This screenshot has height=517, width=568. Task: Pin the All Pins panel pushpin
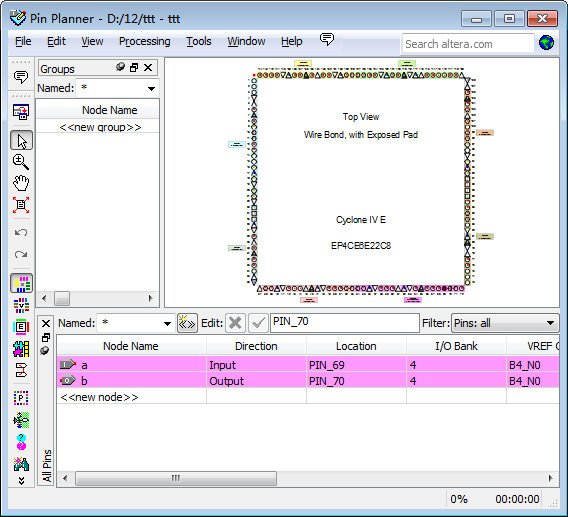tap(45, 351)
